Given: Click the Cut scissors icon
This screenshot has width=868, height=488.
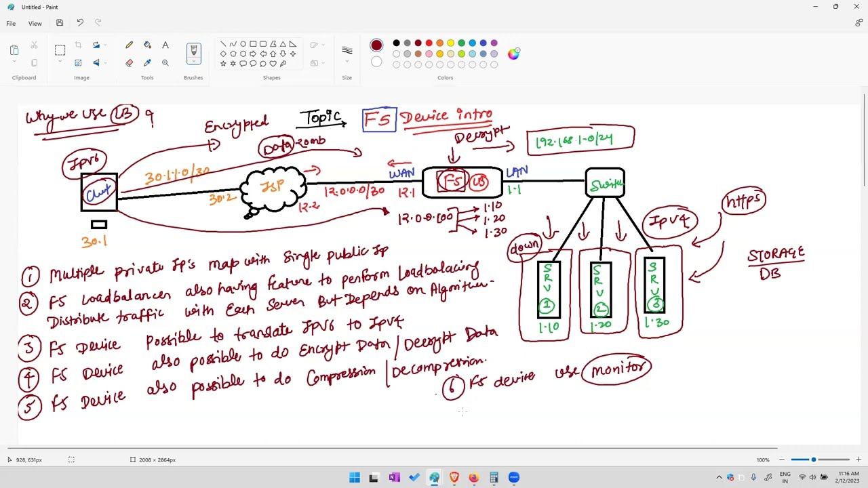Looking at the screenshot, I should click(34, 45).
